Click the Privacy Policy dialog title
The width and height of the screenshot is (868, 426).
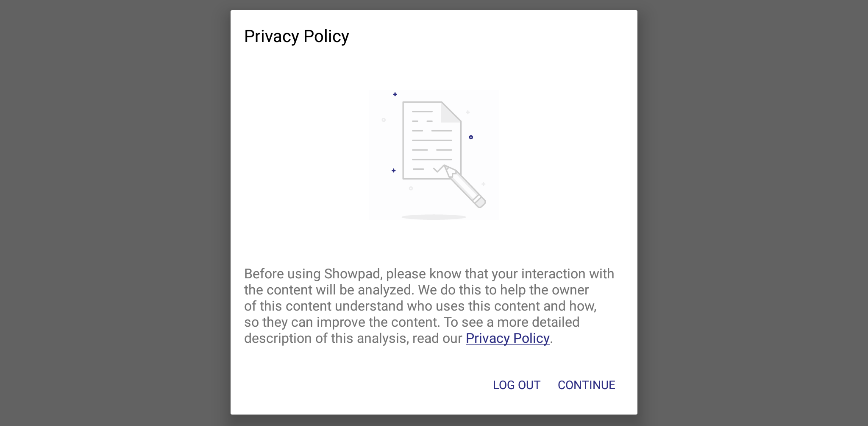pyautogui.click(x=296, y=36)
